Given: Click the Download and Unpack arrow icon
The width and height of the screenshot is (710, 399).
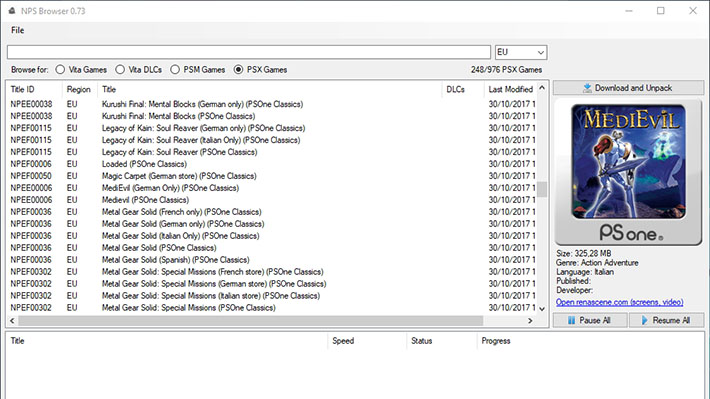Looking at the screenshot, I should coord(587,88).
